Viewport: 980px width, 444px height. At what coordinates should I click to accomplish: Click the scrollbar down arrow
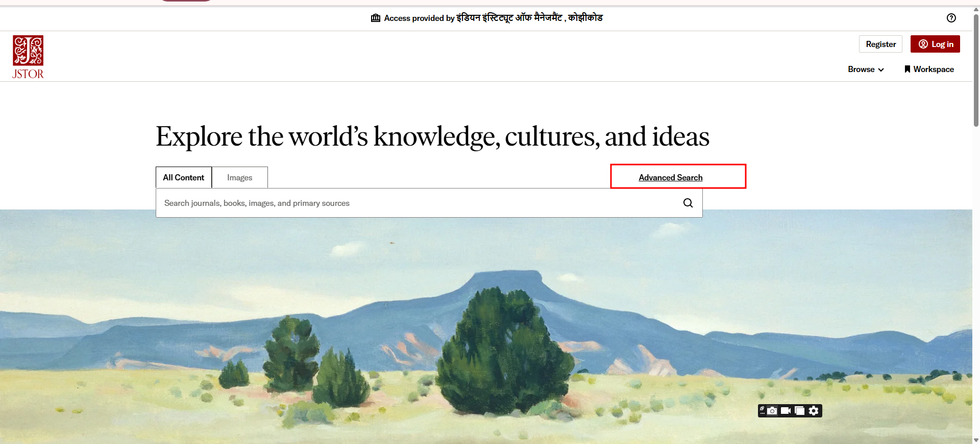point(976,440)
